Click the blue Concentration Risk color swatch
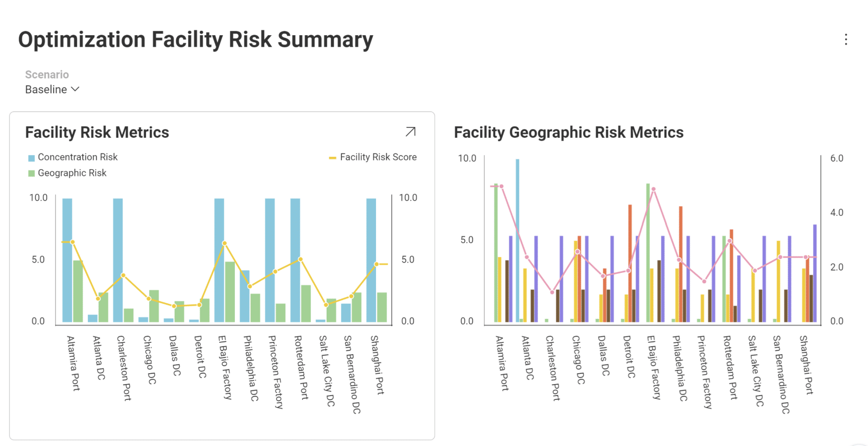 tap(31, 158)
